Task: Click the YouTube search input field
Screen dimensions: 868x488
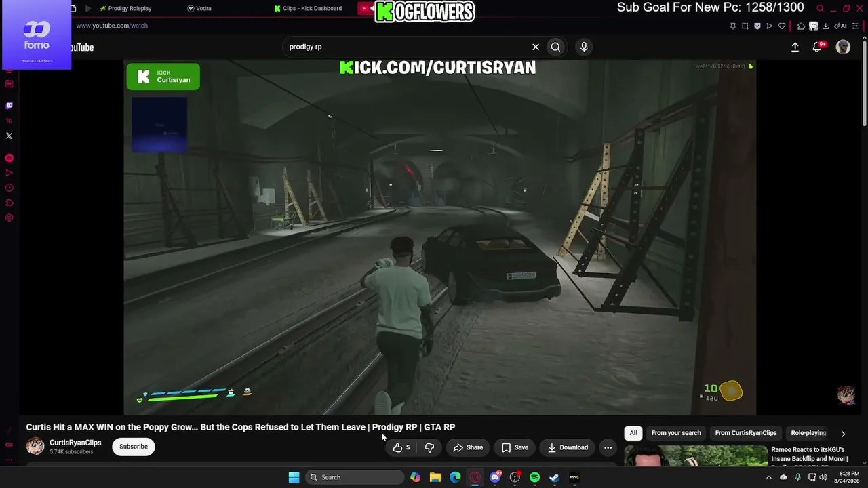Action: tap(406, 47)
